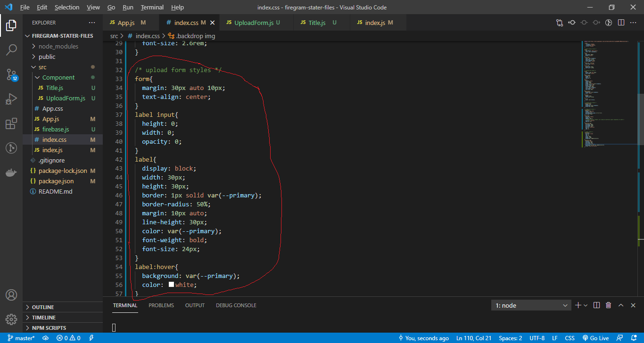Expand the OUTLINE section
644x343 pixels.
[x=63, y=307]
